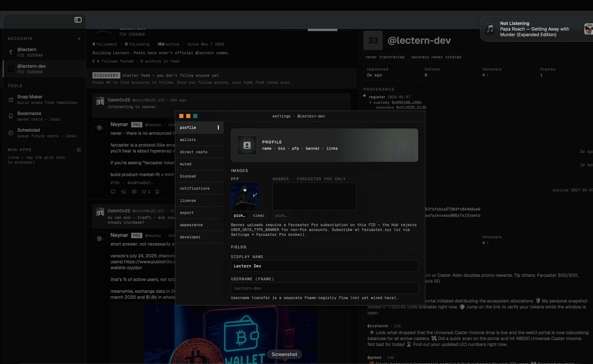Quote Neynar's cast with quote icon
Viewport: 593px width, 364px height.
[134, 192]
